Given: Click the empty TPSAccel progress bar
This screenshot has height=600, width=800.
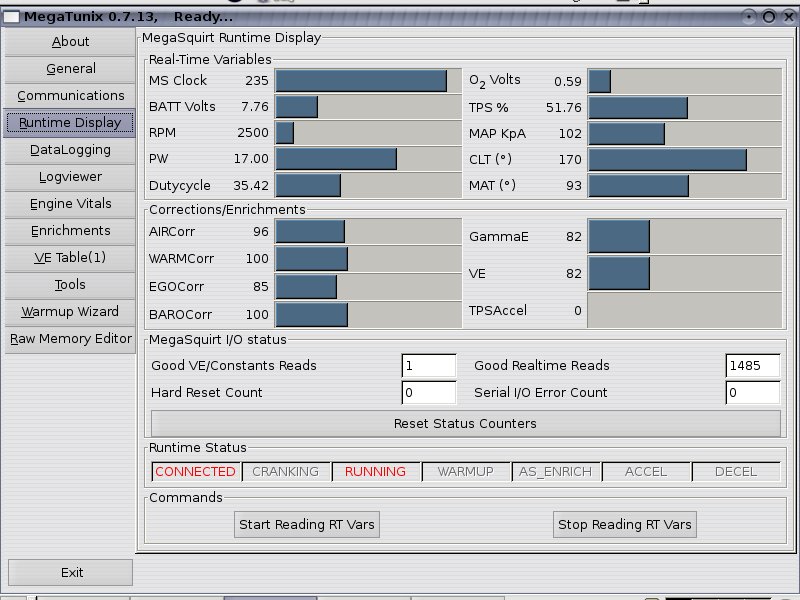Looking at the screenshot, I should [685, 310].
